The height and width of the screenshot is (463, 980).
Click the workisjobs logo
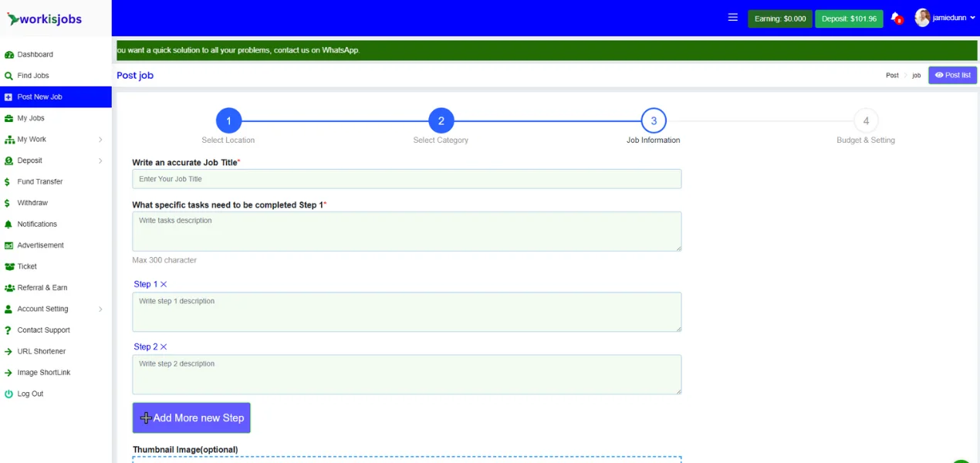pos(45,19)
